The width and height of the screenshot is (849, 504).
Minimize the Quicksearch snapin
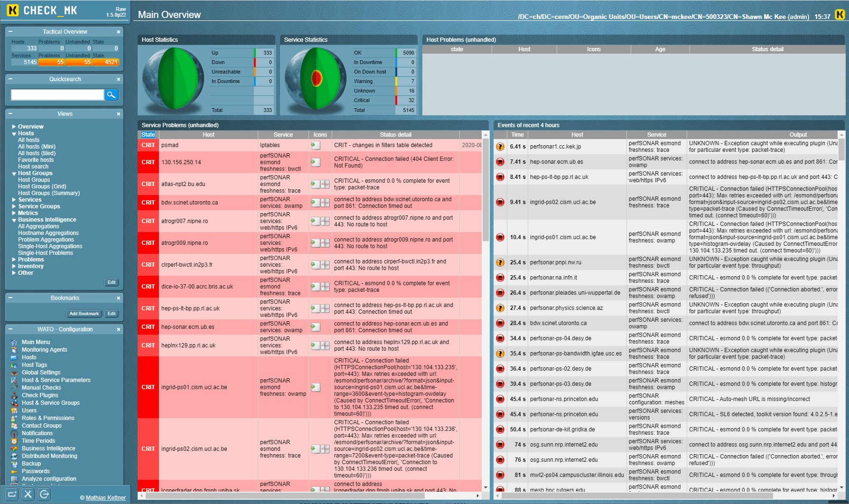tap(10, 79)
